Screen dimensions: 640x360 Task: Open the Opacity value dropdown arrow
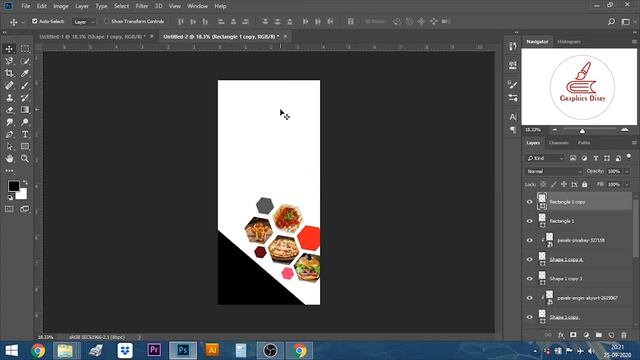[x=627, y=171]
